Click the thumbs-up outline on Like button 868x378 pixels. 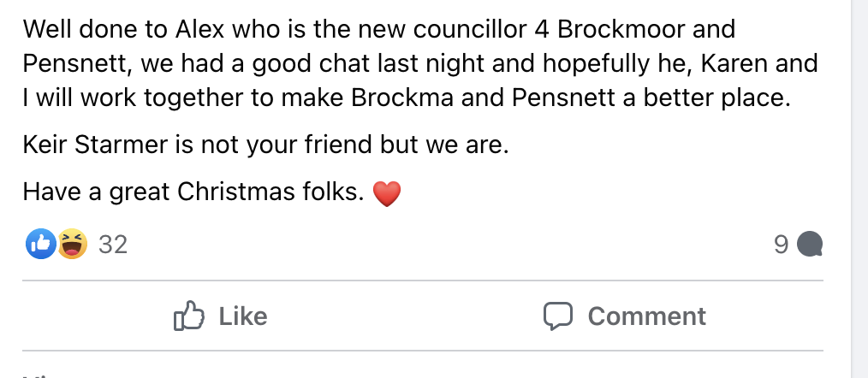point(189,316)
